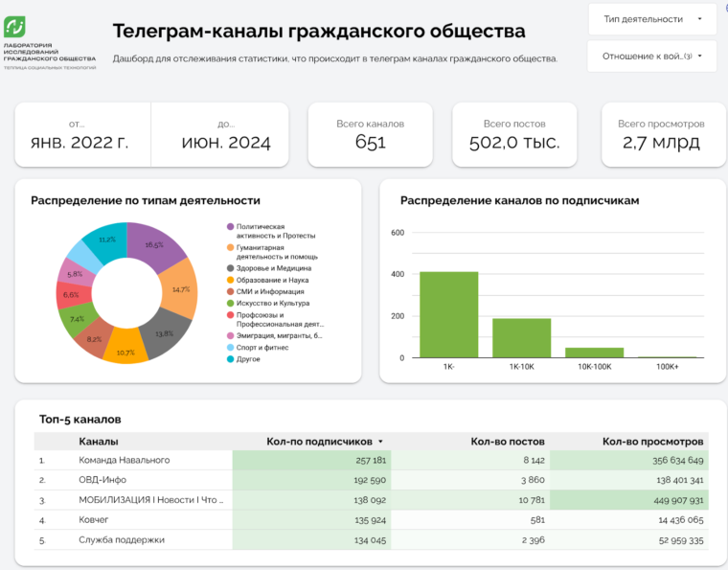Click the teal legend dot for Другое
Screen dimensions: 728x570
point(230,359)
